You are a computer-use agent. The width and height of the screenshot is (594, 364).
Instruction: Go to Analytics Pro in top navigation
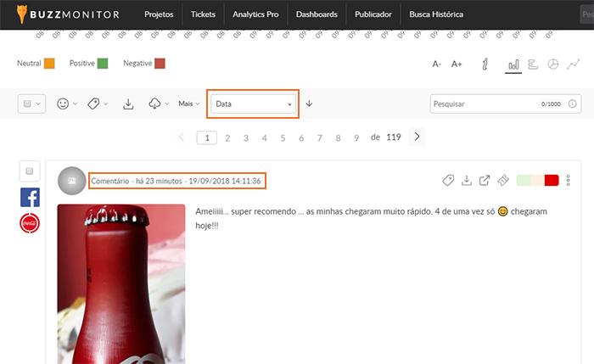click(x=255, y=14)
